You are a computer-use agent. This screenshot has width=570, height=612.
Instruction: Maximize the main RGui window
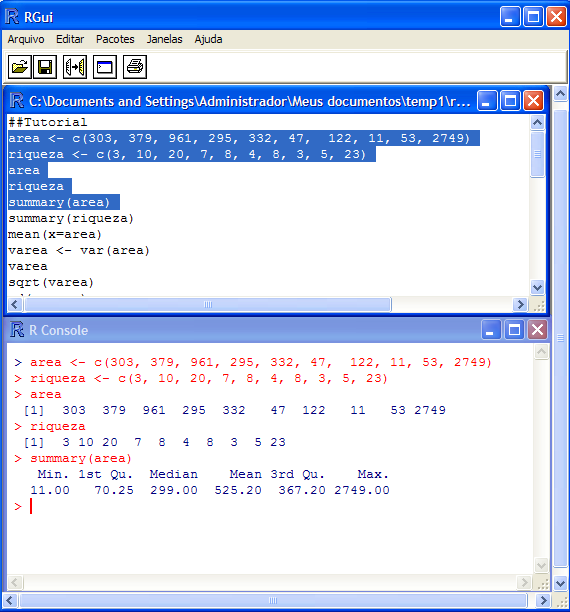(533, 17)
